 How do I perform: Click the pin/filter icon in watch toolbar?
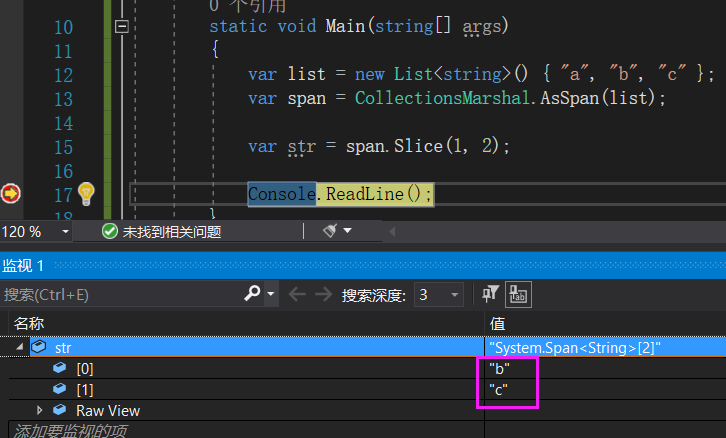coord(491,294)
